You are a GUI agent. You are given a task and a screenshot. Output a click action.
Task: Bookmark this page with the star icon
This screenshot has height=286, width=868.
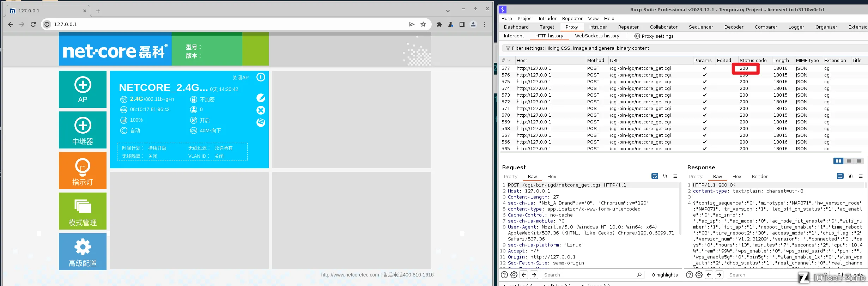423,24
